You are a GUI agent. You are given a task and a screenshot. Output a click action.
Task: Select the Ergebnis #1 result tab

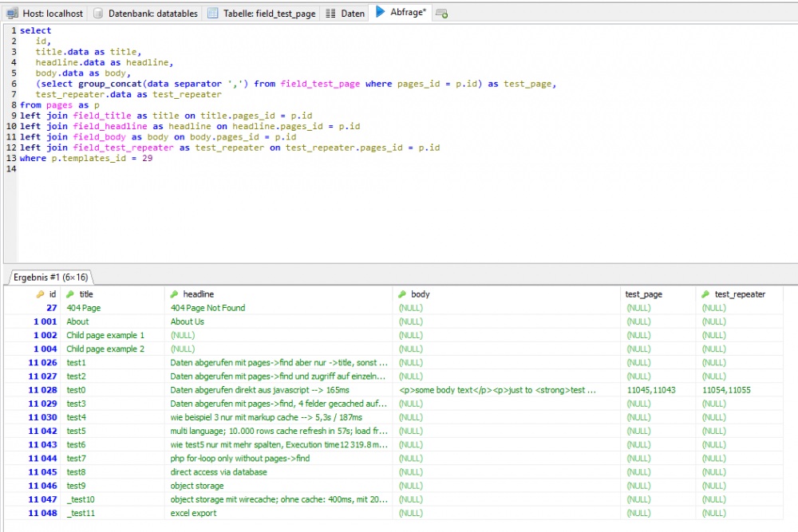click(50, 277)
